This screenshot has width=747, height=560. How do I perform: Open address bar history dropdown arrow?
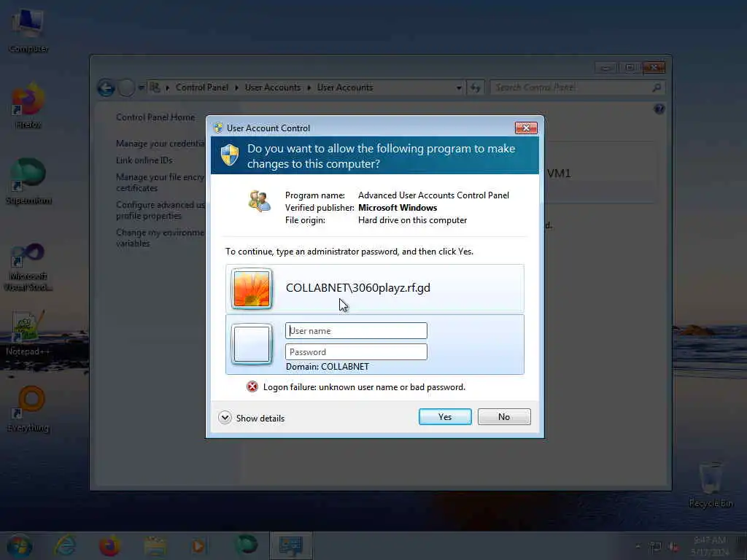pyautogui.click(x=459, y=87)
